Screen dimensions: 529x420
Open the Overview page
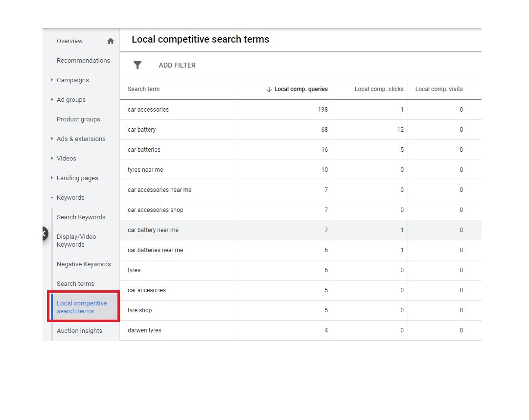point(69,41)
